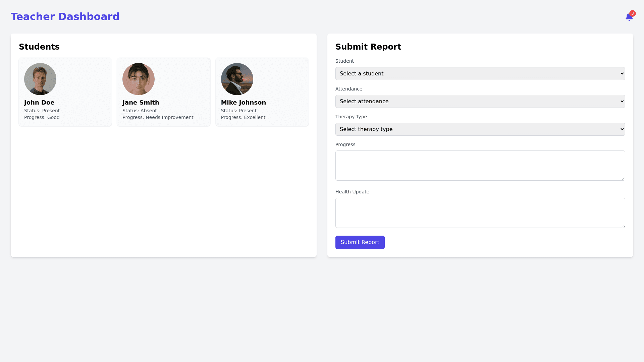Click John Doe's Status: Present text

42,111
